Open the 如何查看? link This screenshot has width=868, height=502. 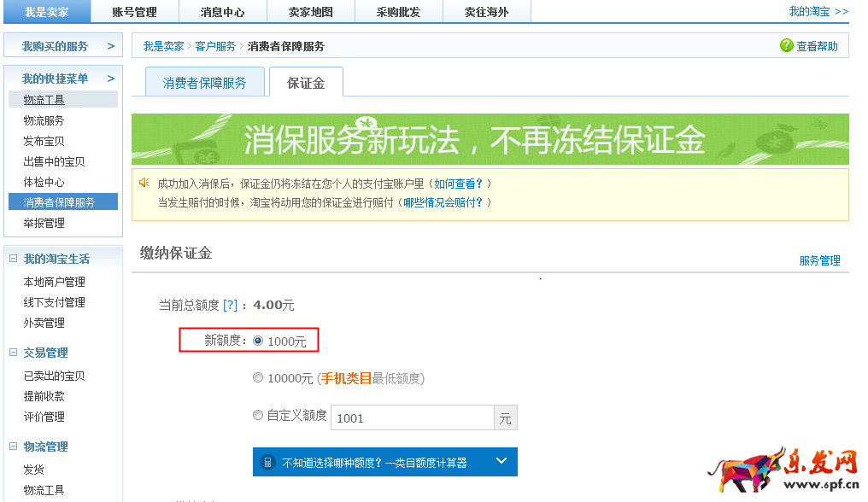pyautogui.click(x=458, y=184)
